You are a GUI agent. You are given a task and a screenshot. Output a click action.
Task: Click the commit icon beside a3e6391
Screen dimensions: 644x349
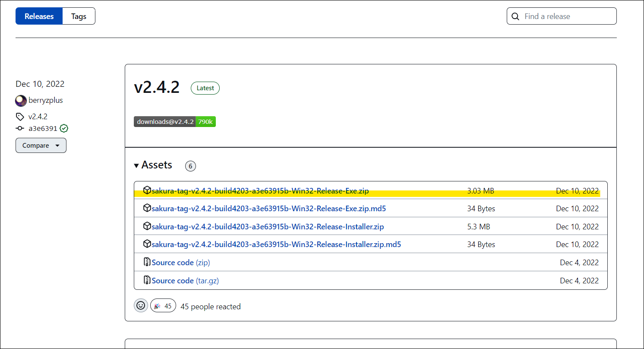coord(20,128)
